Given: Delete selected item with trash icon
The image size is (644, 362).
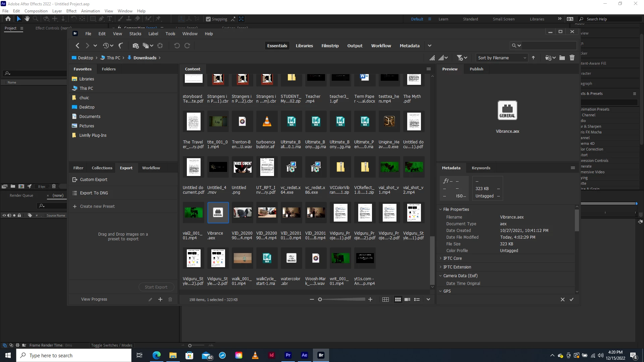Looking at the screenshot, I should tap(572, 58).
